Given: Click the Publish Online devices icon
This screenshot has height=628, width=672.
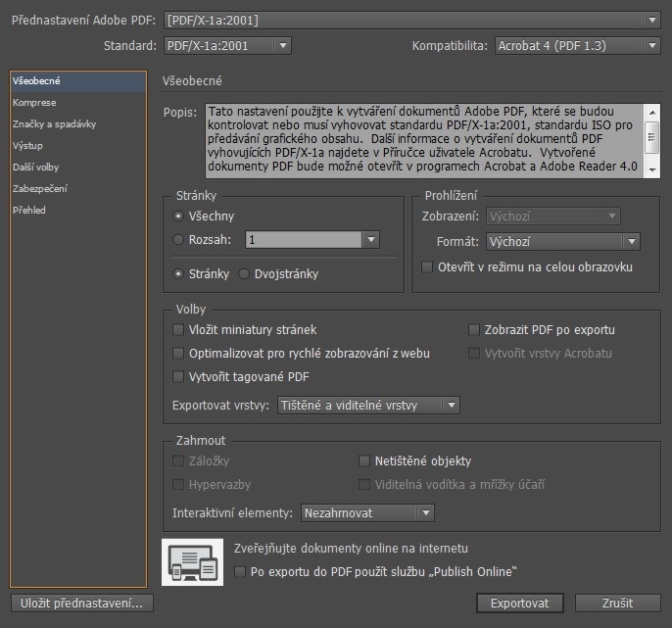Looking at the screenshot, I should [192, 562].
